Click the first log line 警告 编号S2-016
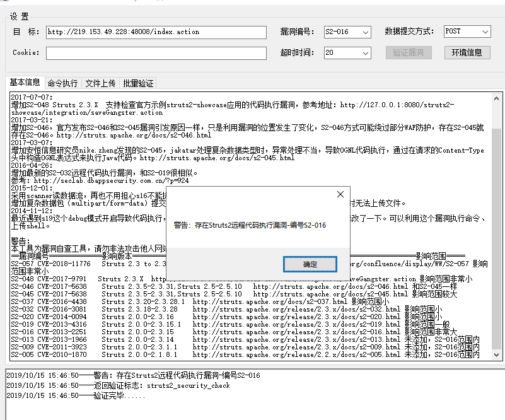 [133, 375]
